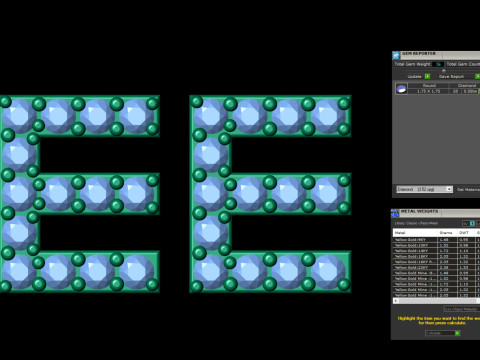Viewport: 480px width, 360px height.
Task: Click the green icon beside Calculate
Action: click(457, 333)
